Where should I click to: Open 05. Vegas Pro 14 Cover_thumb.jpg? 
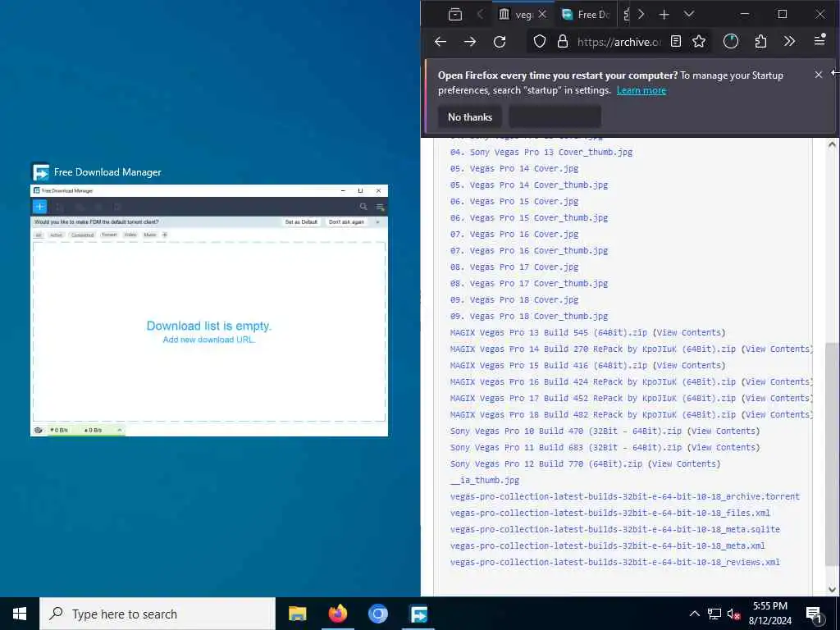pyautogui.click(x=529, y=185)
